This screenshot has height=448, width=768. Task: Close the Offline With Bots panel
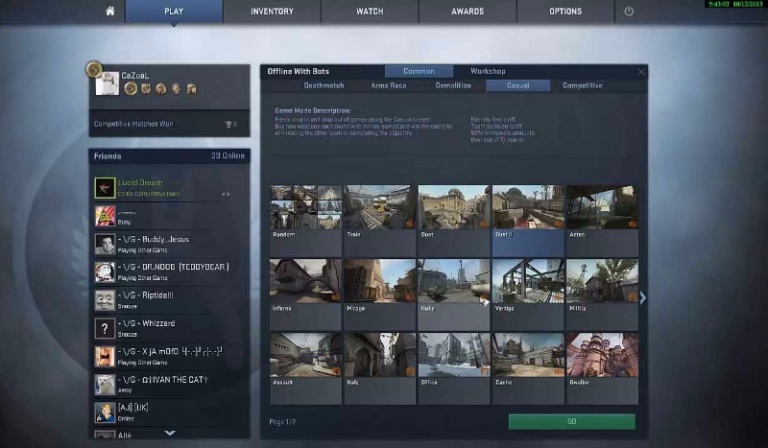641,72
